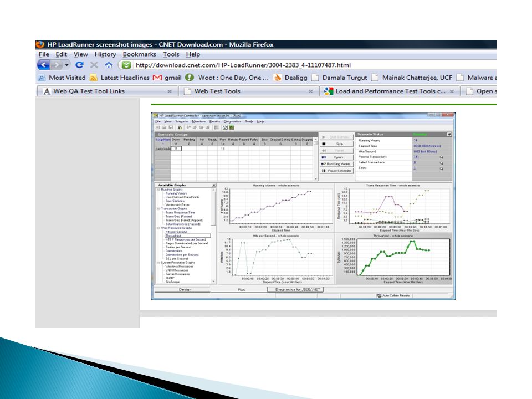The height and width of the screenshot is (399, 532).
Task: Click the Stop loading X icon
Action: coord(94,65)
